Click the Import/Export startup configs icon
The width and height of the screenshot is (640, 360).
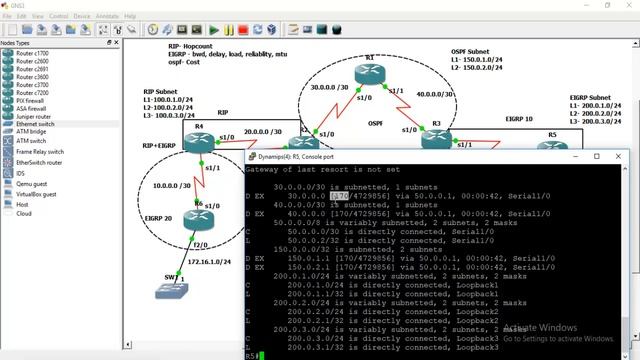167,30
